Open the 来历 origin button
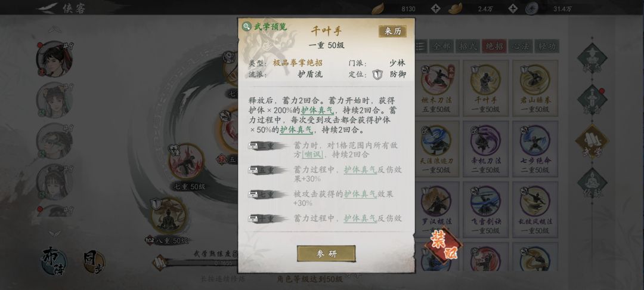 coord(392,32)
